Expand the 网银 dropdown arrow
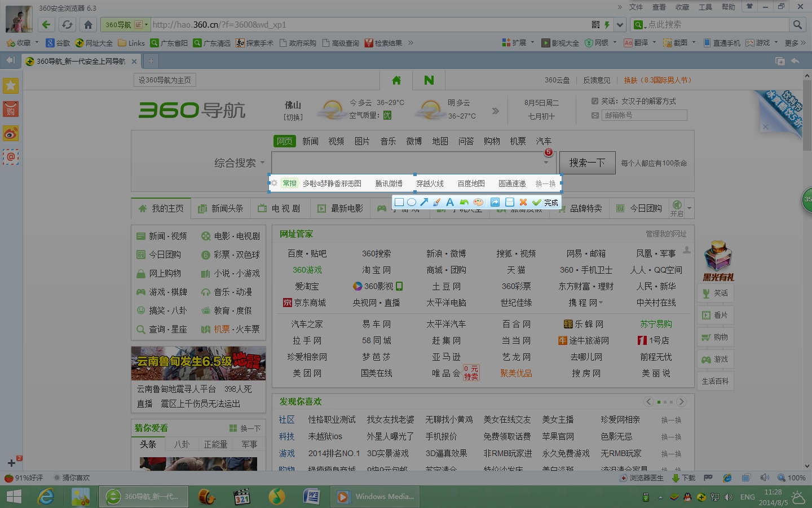 tap(614, 42)
